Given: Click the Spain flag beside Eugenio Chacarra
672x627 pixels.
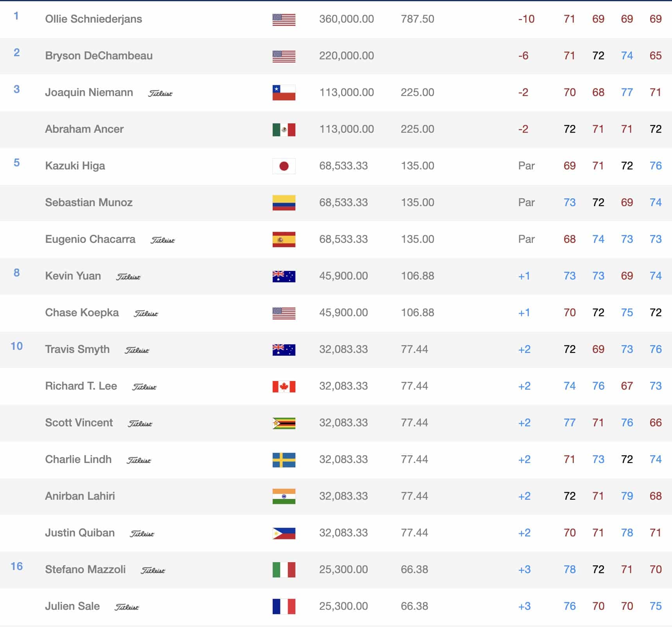Looking at the screenshot, I should [284, 240].
